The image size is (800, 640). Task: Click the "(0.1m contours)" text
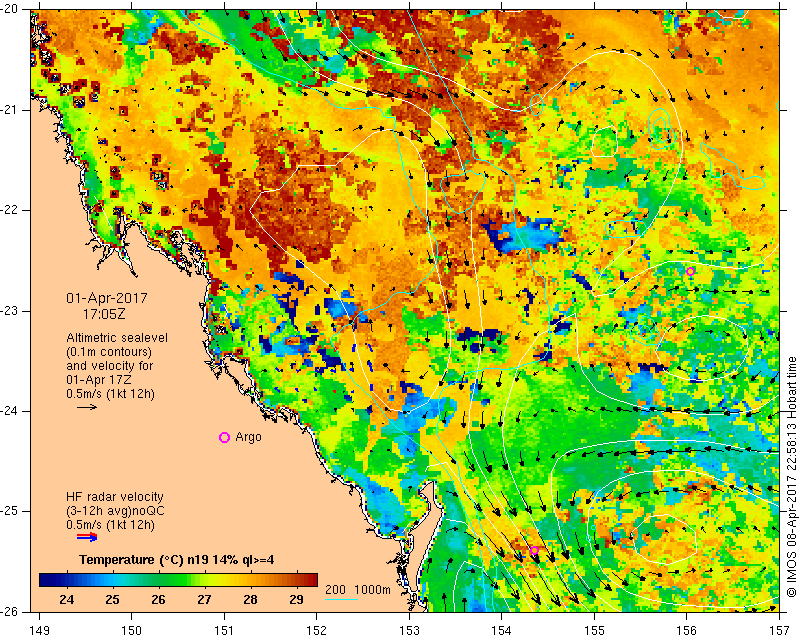109,352
